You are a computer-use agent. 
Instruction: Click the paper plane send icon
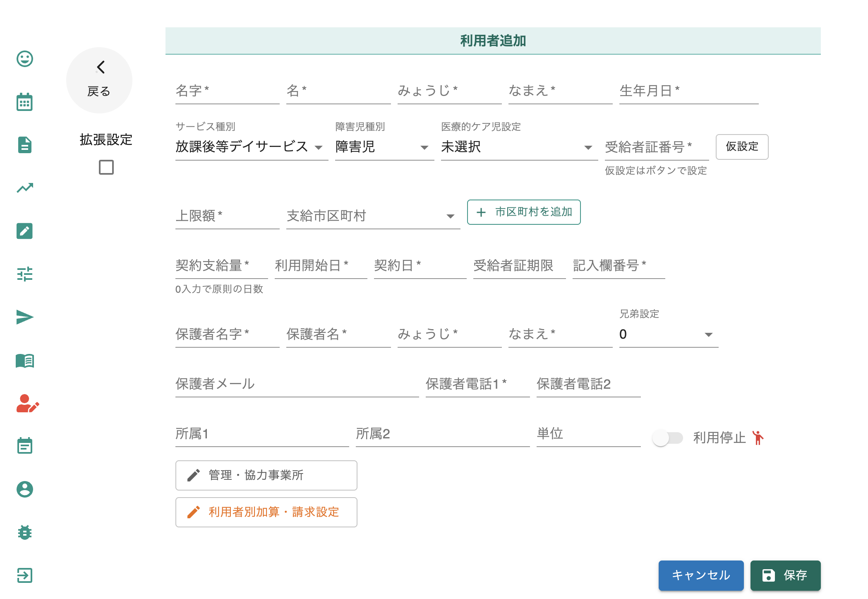click(25, 317)
